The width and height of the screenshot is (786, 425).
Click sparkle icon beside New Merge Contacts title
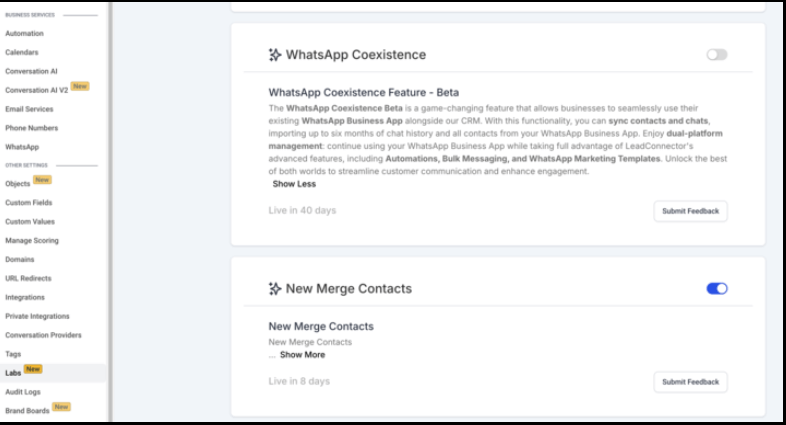click(x=274, y=289)
